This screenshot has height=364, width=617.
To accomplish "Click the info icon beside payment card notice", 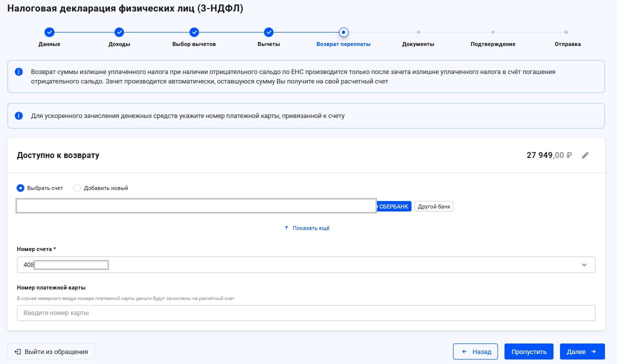I will point(19,116).
